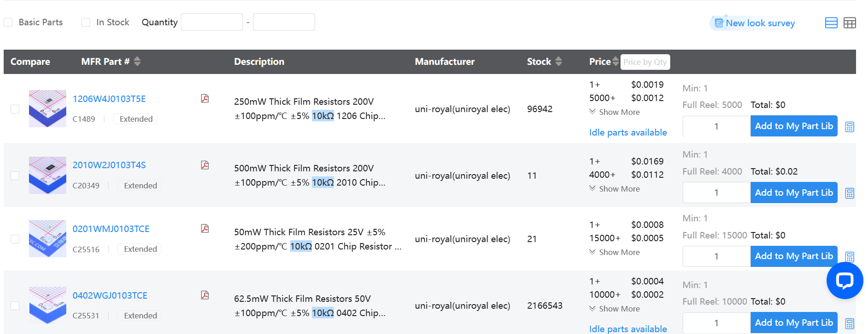Open the live chat bubble

point(844,280)
